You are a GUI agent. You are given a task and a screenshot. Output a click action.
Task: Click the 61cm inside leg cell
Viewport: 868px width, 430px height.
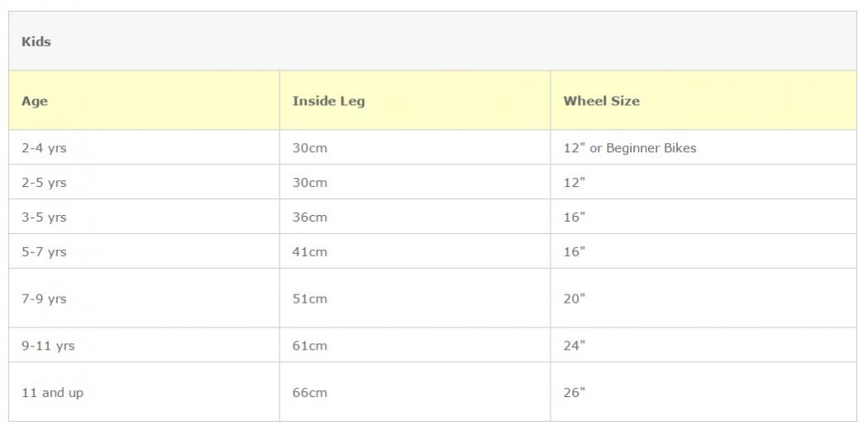310,346
